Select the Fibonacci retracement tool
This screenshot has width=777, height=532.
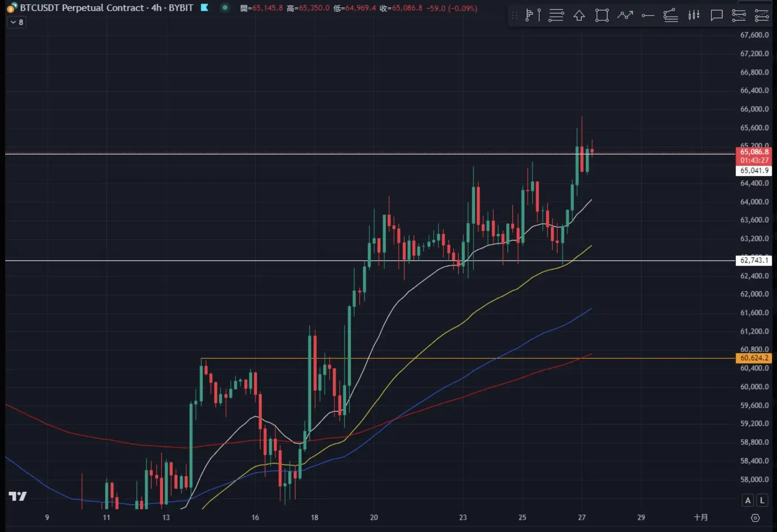point(556,15)
